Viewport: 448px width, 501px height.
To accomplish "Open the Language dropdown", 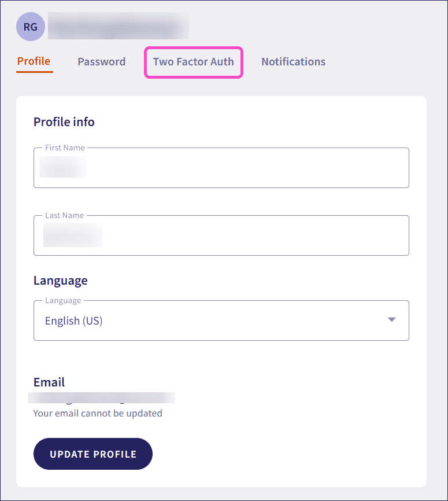I will [x=221, y=321].
